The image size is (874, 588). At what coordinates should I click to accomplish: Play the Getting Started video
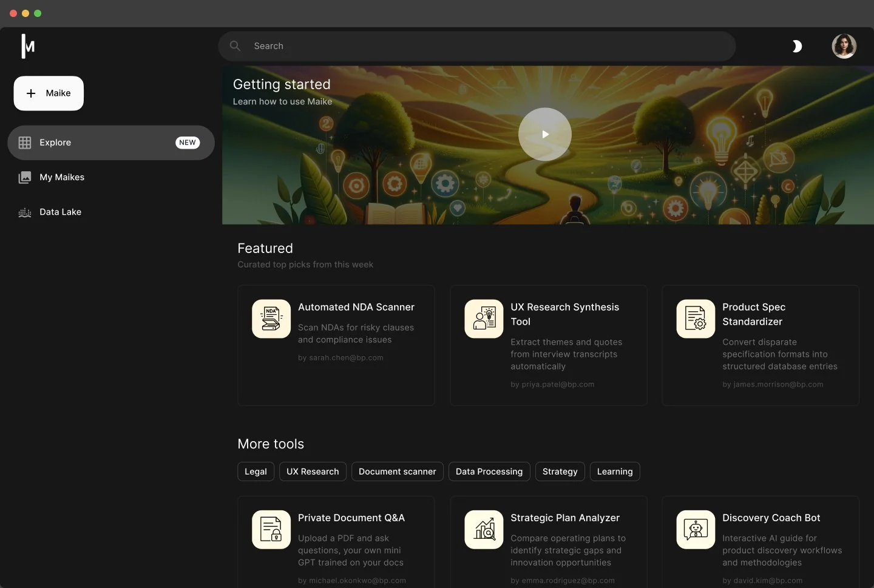click(544, 134)
